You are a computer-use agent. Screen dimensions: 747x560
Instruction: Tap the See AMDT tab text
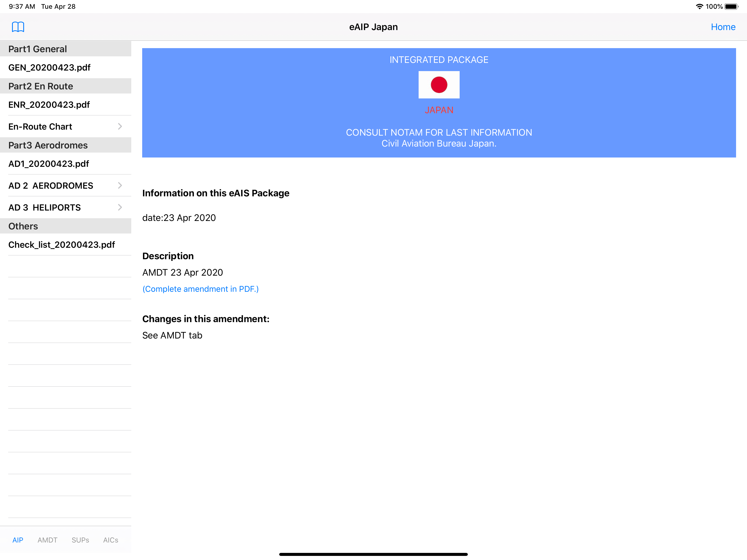[x=172, y=336]
